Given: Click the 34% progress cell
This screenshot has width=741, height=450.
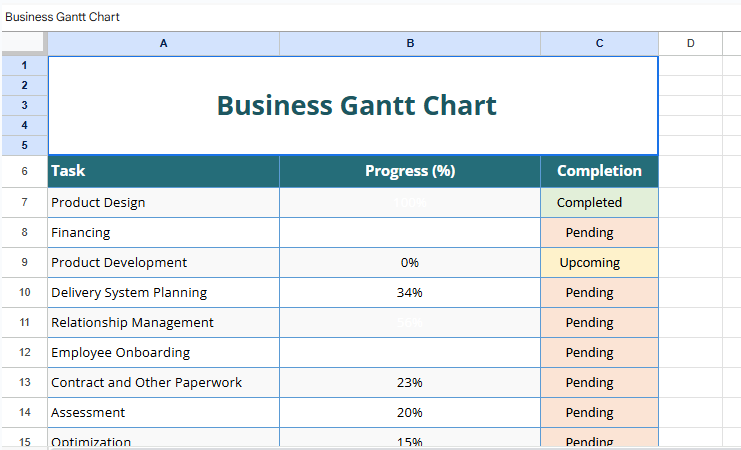Looking at the screenshot, I should point(410,293).
